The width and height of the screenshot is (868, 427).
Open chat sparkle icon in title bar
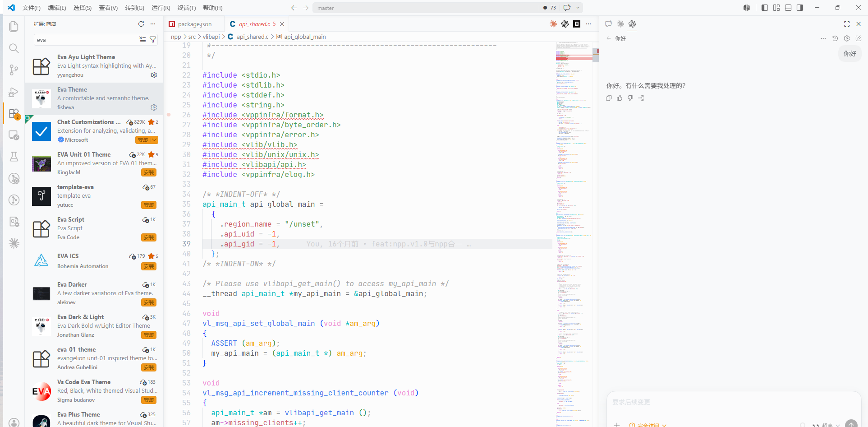(x=567, y=8)
